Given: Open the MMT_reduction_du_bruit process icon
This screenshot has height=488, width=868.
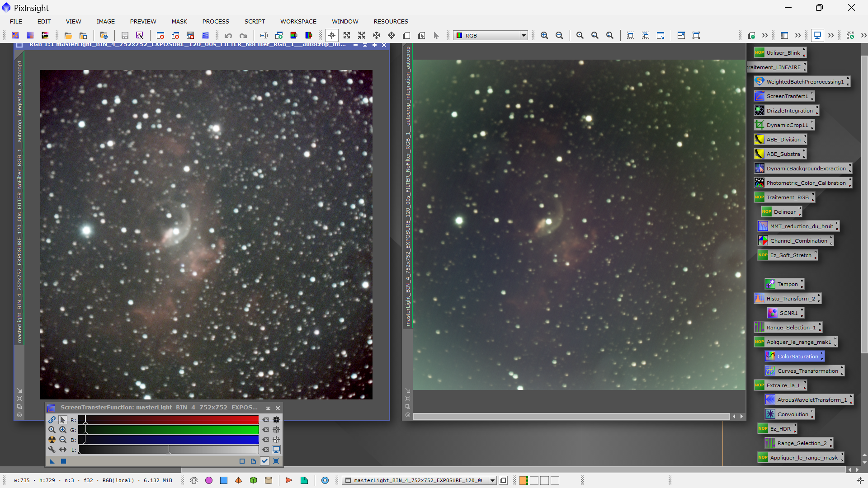Looking at the screenshot, I should (798, 226).
